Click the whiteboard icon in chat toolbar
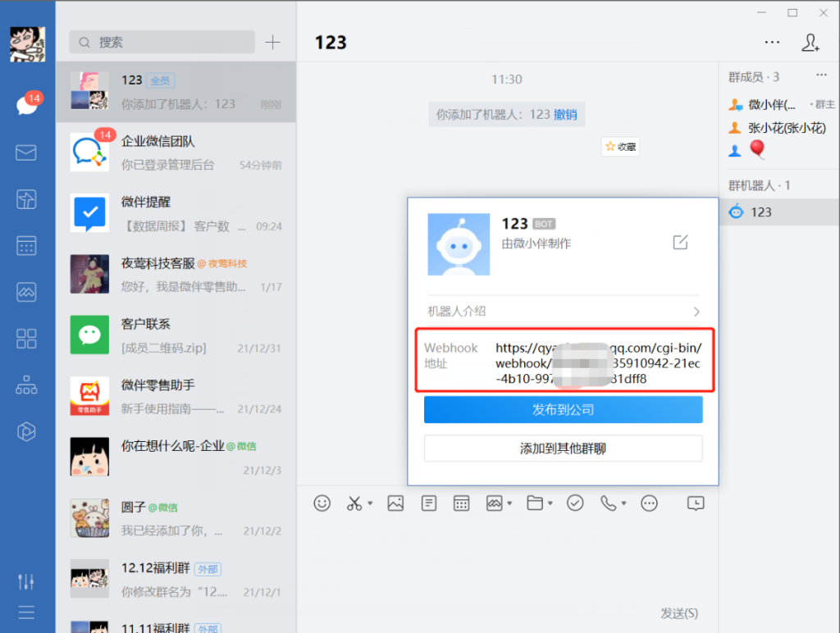This screenshot has width=840, height=633. pos(494,503)
